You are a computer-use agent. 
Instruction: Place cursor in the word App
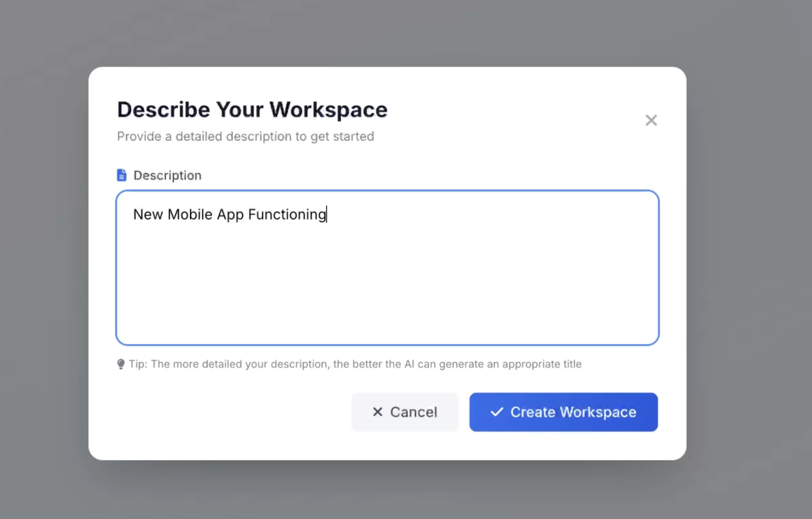pos(230,215)
